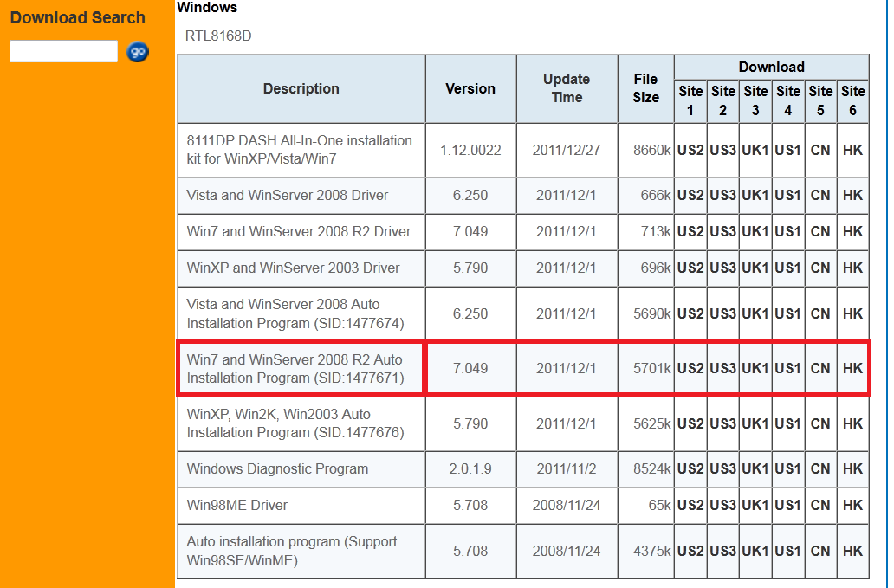This screenshot has height=588, width=894.
Task: Download Windows Diagnostic Program from HK
Action: [853, 468]
